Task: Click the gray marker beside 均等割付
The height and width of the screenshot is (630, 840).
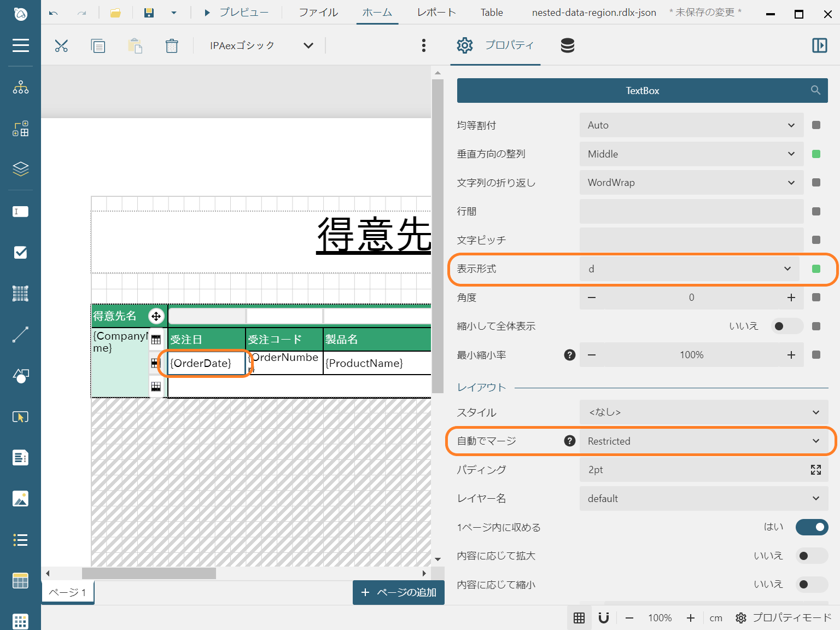Action: coord(816,125)
